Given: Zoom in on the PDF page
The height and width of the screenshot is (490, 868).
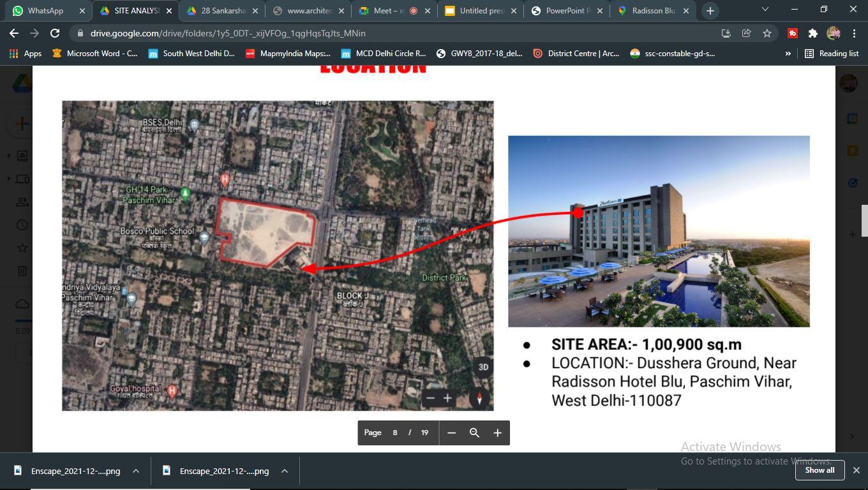Looking at the screenshot, I should click(497, 433).
